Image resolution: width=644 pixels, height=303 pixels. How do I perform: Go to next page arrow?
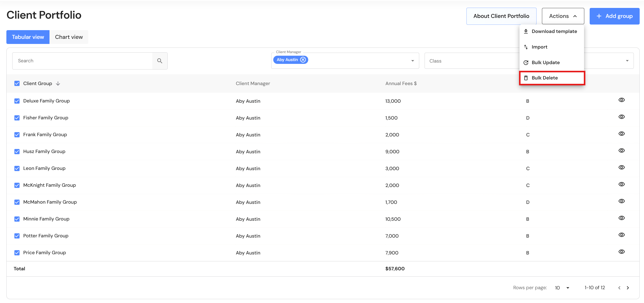coord(628,288)
